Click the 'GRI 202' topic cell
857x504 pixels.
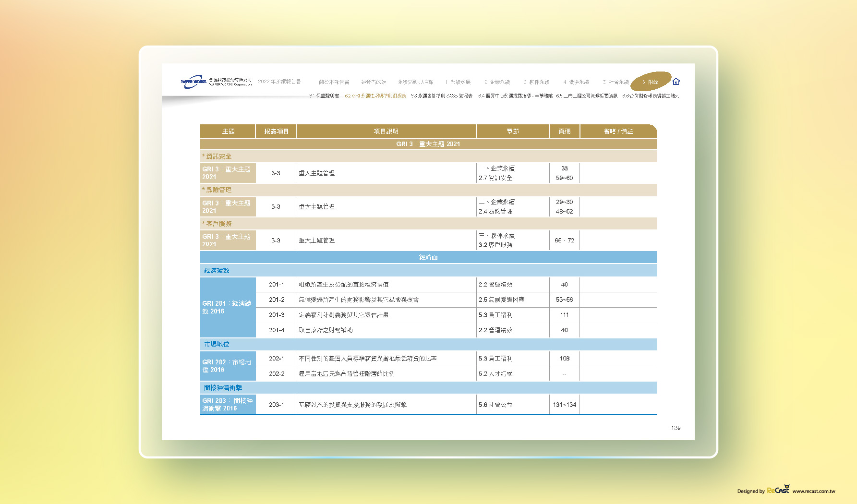pyautogui.click(x=228, y=366)
